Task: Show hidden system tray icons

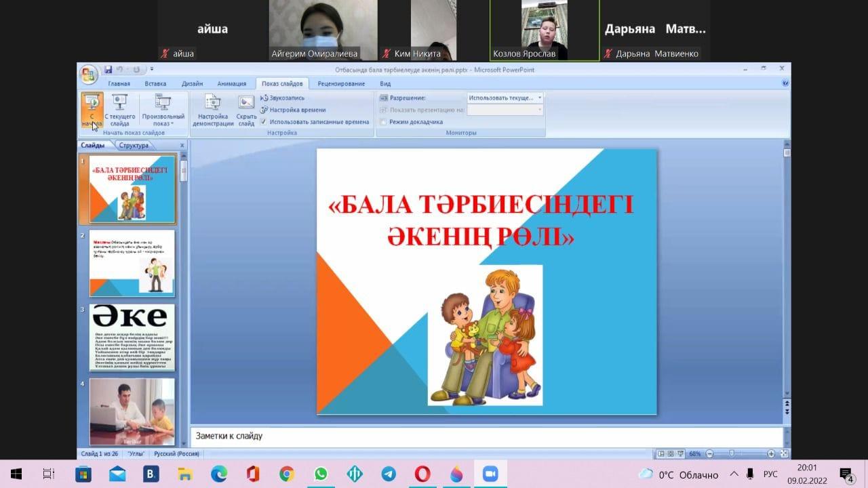Action: coord(734,474)
